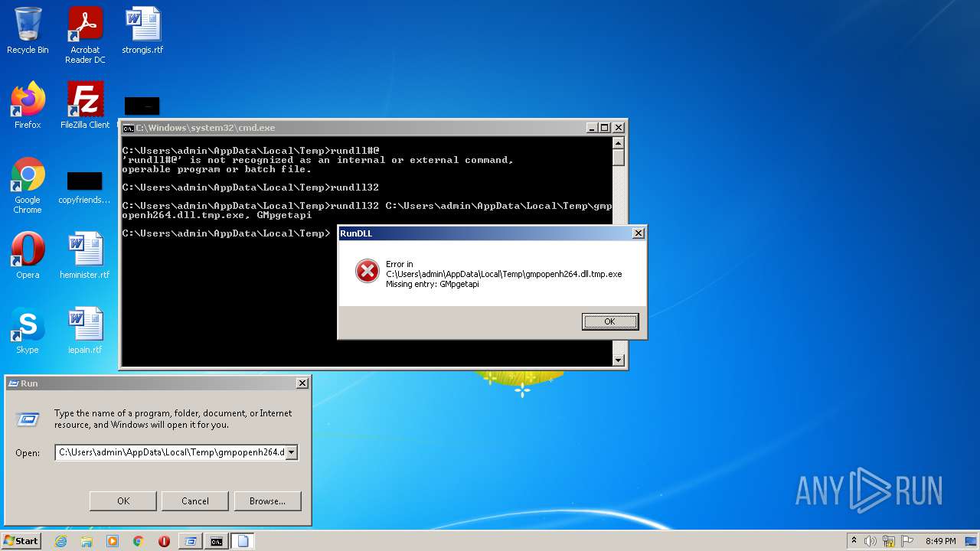Launch Skype from the desktop
The image size is (980, 551).
click(x=28, y=331)
